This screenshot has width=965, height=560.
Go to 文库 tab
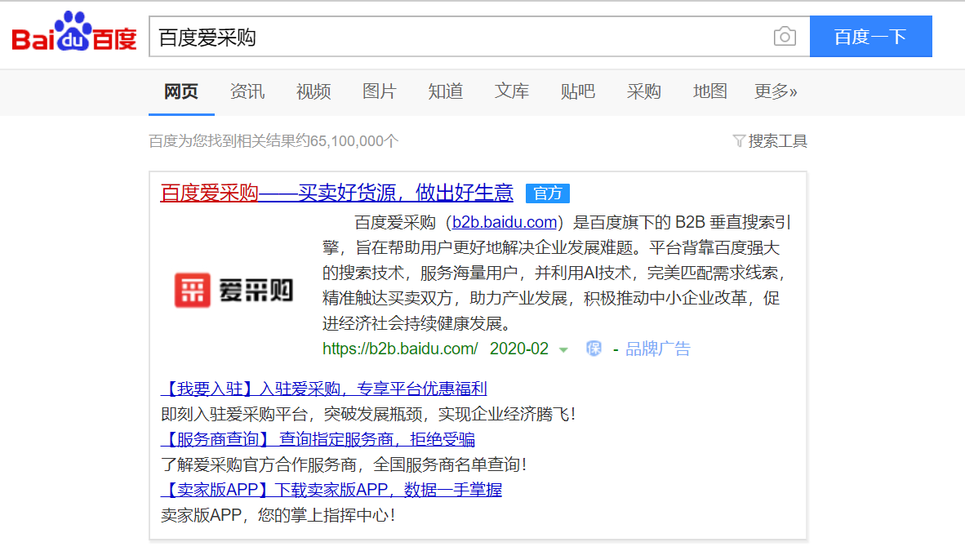pos(511,91)
